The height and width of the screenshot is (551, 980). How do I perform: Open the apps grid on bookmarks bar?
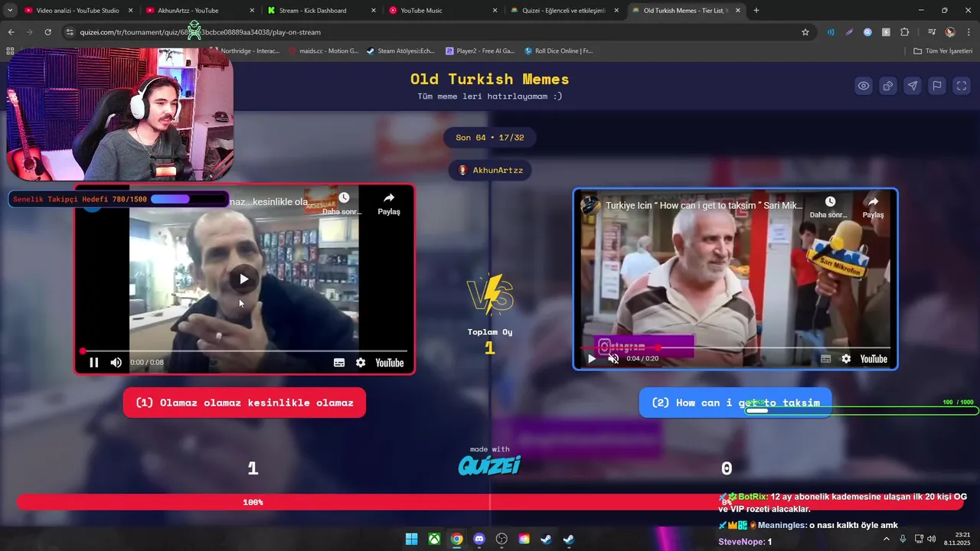[10, 51]
